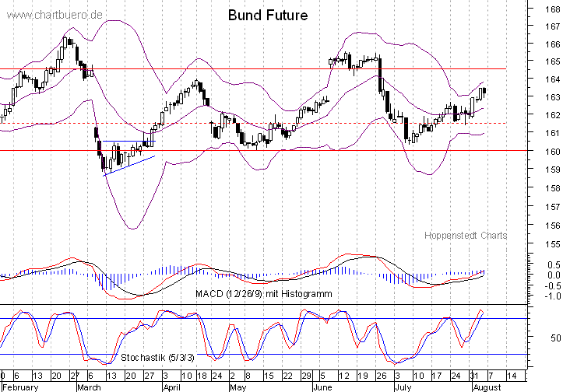
Task: Select the February month label
Action: pyautogui.click(x=20, y=387)
